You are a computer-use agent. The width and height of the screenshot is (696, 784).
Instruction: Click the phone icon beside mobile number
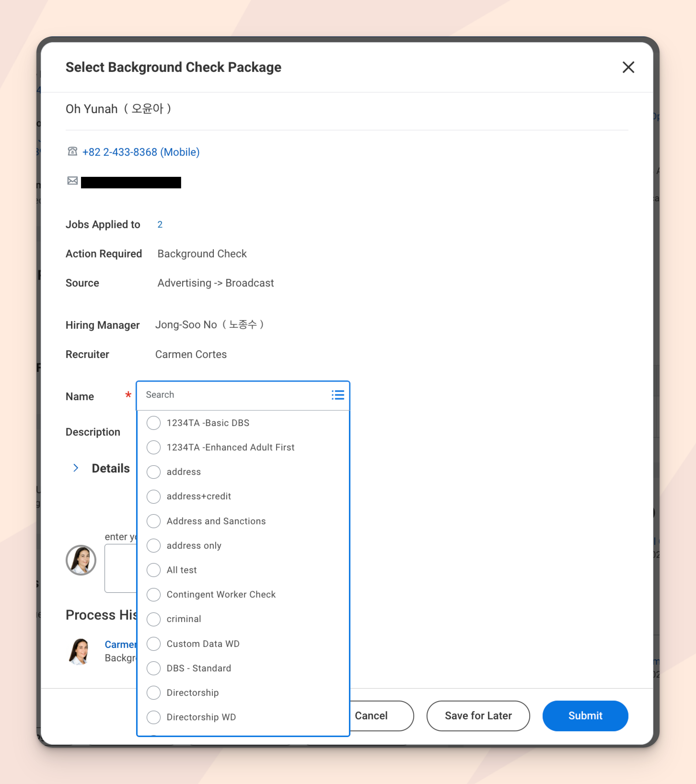(72, 151)
